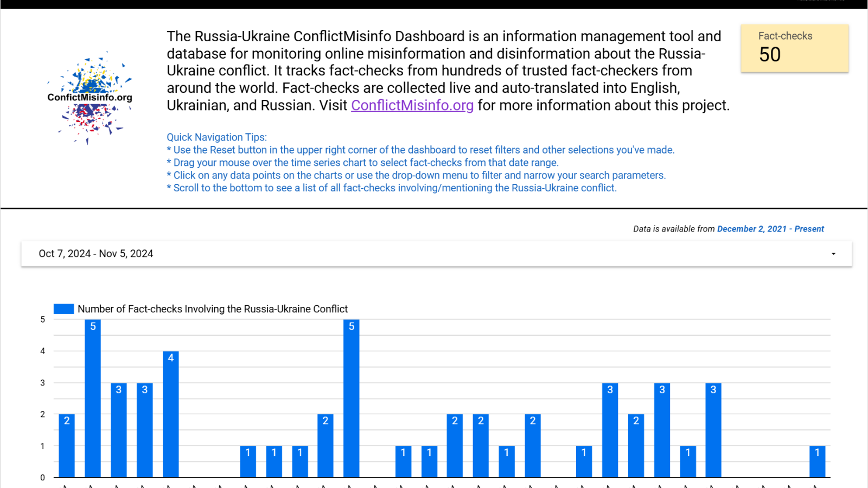Viewport: 868px width, 488px height.
Task: Click the rightmost bar labeled 3
Action: click(x=713, y=430)
